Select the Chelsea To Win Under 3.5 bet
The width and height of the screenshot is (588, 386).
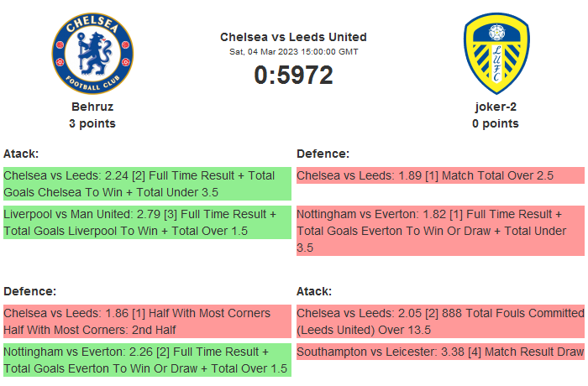coord(147,184)
